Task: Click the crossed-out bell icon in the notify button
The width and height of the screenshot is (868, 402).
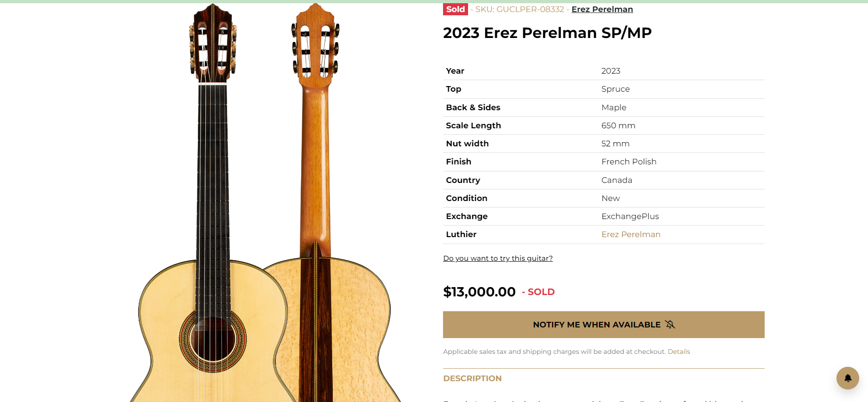Action: pos(670,324)
